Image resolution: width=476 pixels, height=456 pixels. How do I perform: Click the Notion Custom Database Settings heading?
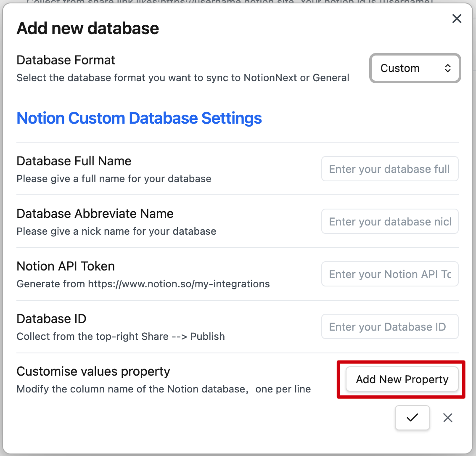(x=139, y=118)
